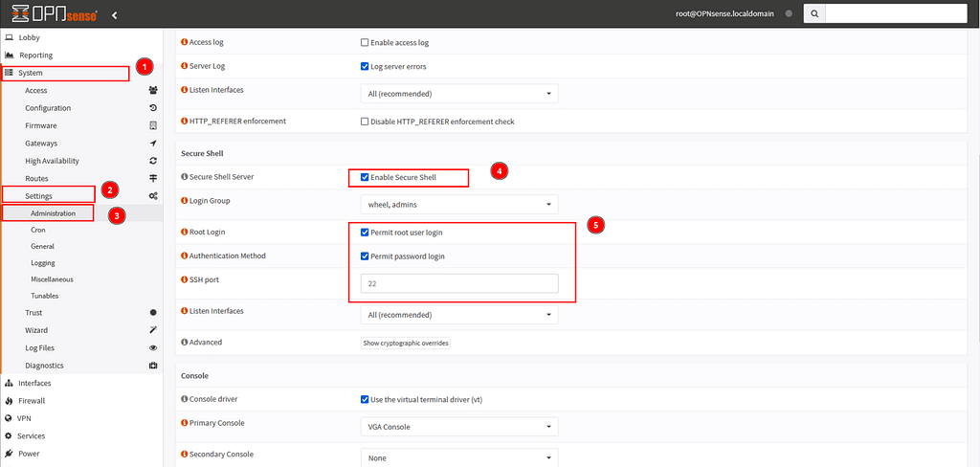Enable access log checkbox

tap(365, 43)
